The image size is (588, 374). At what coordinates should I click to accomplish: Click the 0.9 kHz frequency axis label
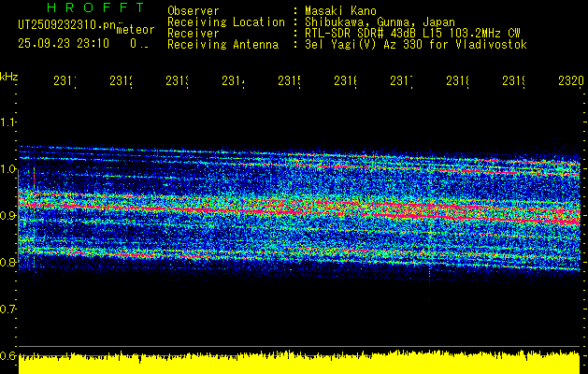pos(7,216)
